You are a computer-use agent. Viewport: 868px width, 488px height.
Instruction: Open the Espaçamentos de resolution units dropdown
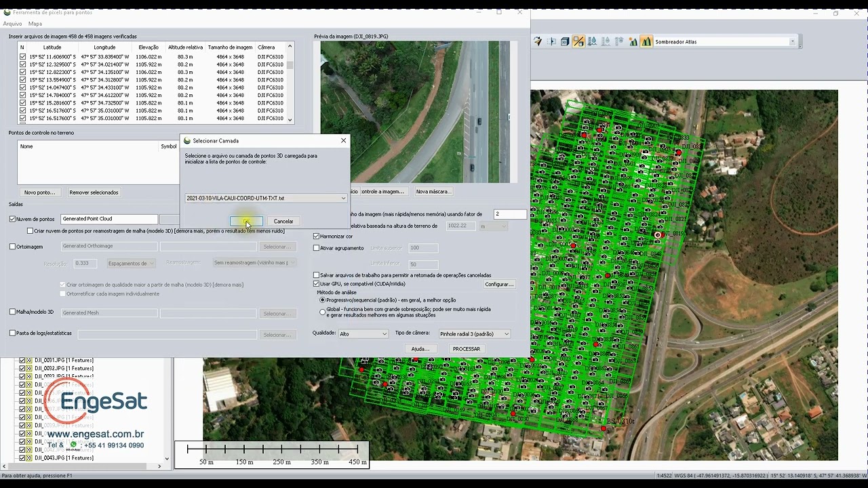click(132, 263)
